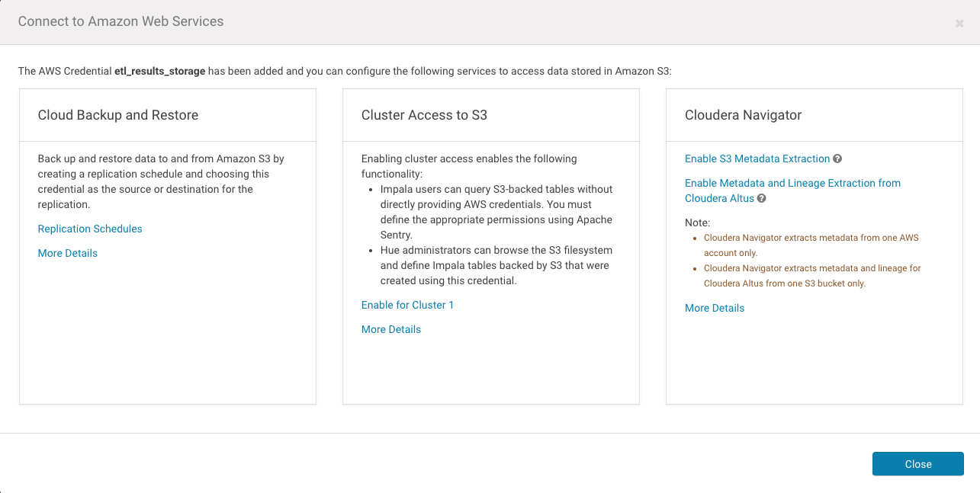Click the Connect to Amazon Web Services title
980x493 pixels.
click(x=121, y=21)
